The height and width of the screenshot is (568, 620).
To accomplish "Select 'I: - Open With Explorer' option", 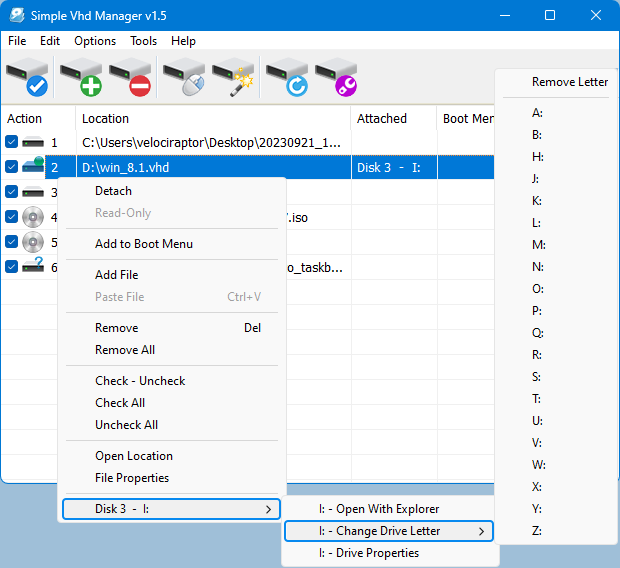I will point(379,509).
